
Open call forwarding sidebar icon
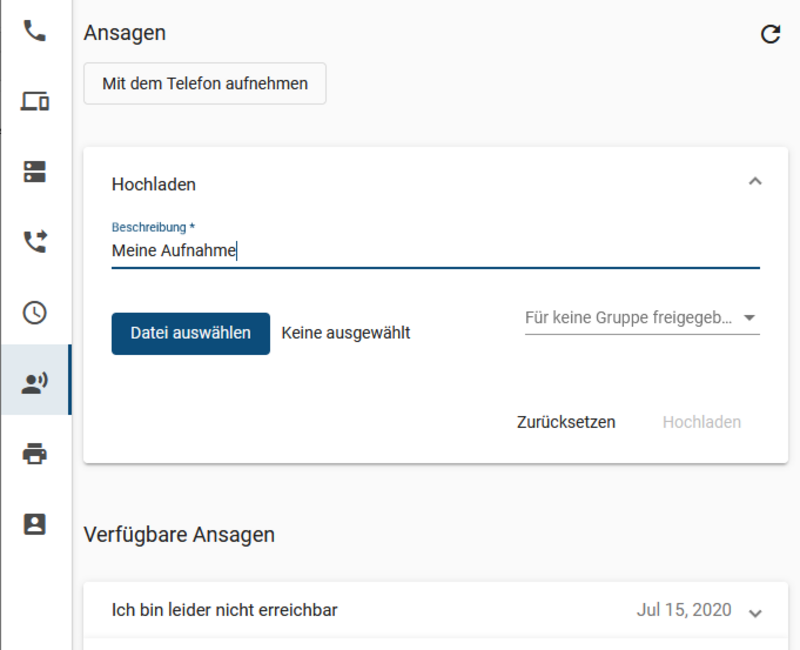35,241
